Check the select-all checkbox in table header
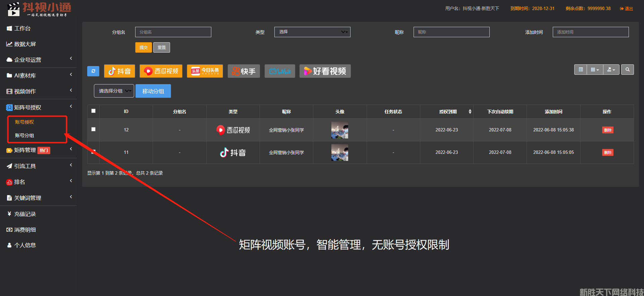This screenshot has width=644, height=296. point(94,111)
